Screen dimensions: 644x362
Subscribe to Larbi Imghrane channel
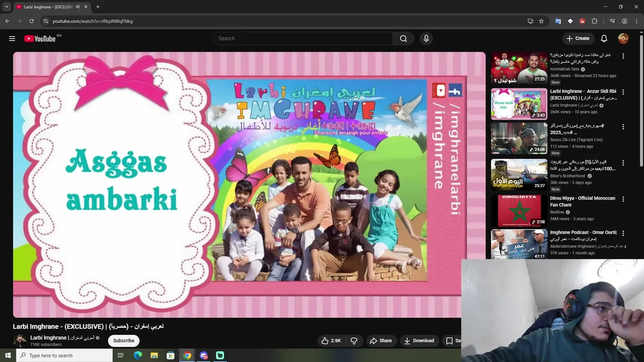click(x=124, y=341)
